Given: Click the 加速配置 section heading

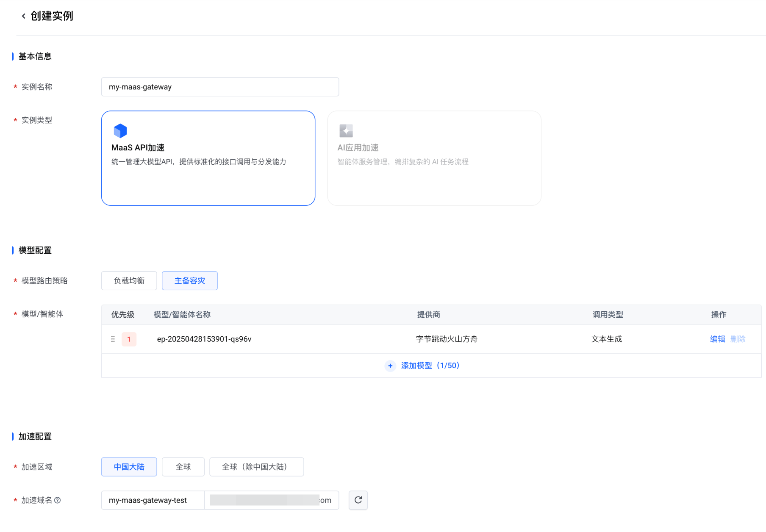Looking at the screenshot, I should 35,436.
